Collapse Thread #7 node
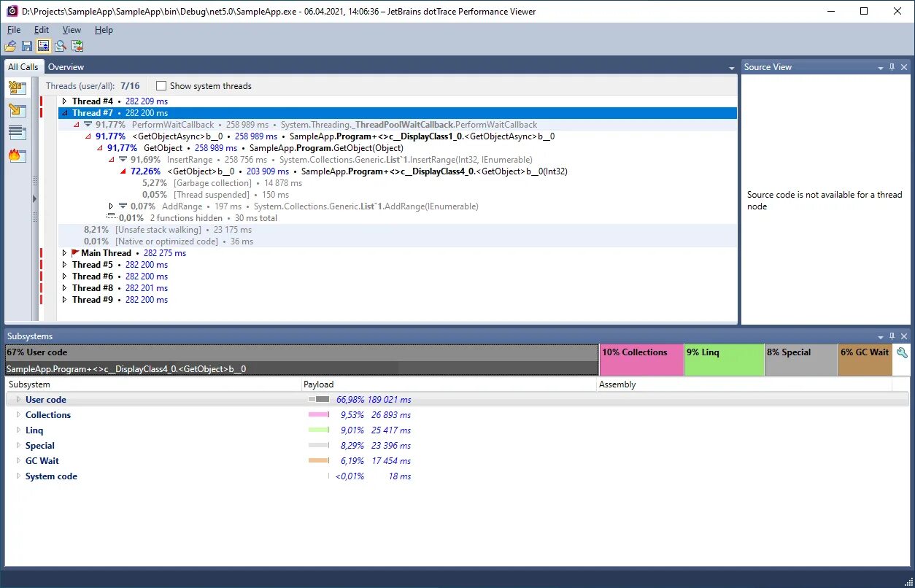The height and width of the screenshot is (588, 915). tap(64, 113)
